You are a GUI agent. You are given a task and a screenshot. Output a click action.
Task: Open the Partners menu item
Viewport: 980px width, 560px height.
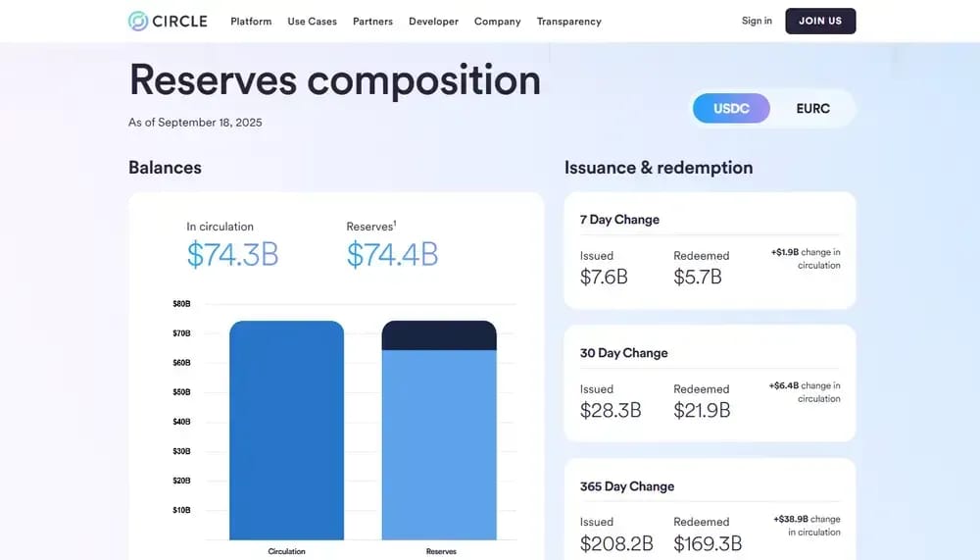[x=372, y=22]
